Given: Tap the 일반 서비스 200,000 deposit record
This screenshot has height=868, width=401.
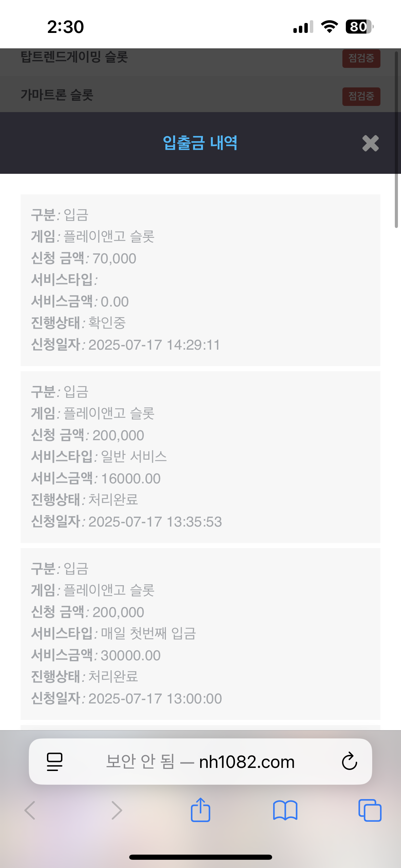Looking at the screenshot, I should pos(200,457).
